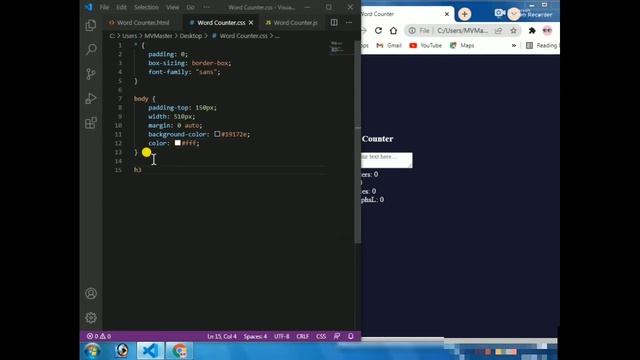This screenshot has height=360, width=640.
Task: Split the editor to the right
Action: pos(334,22)
